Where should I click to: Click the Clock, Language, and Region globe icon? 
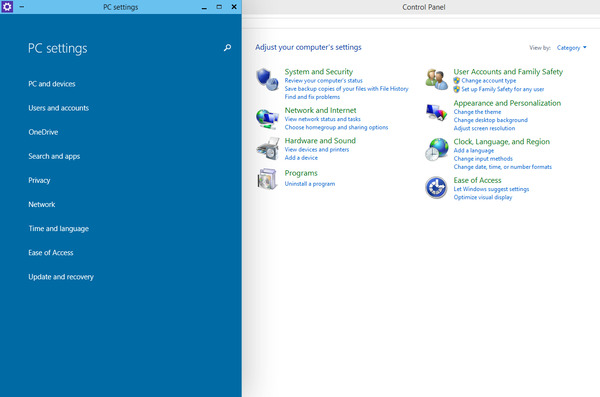437,149
